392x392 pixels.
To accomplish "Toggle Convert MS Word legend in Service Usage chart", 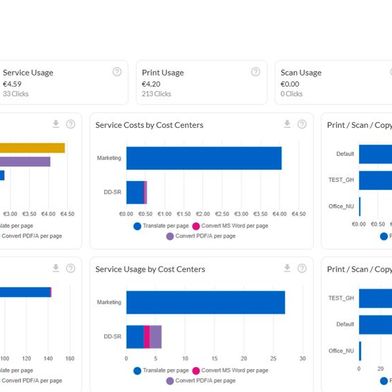I will pos(230,370).
